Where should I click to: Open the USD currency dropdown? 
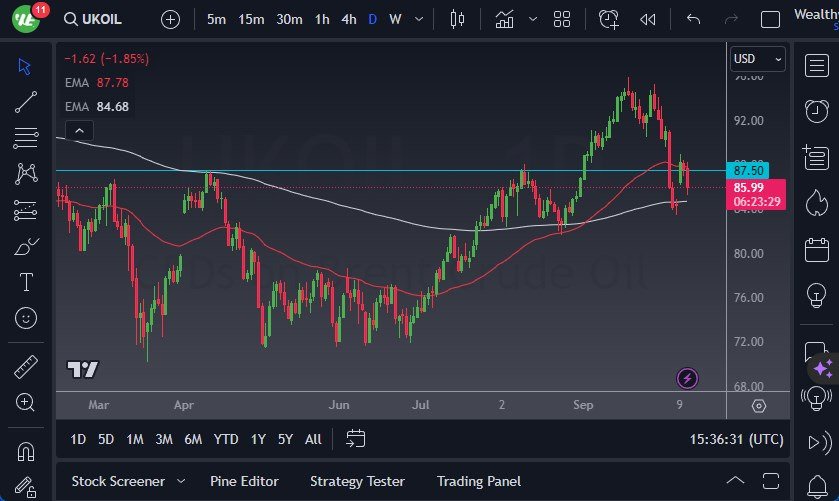757,59
